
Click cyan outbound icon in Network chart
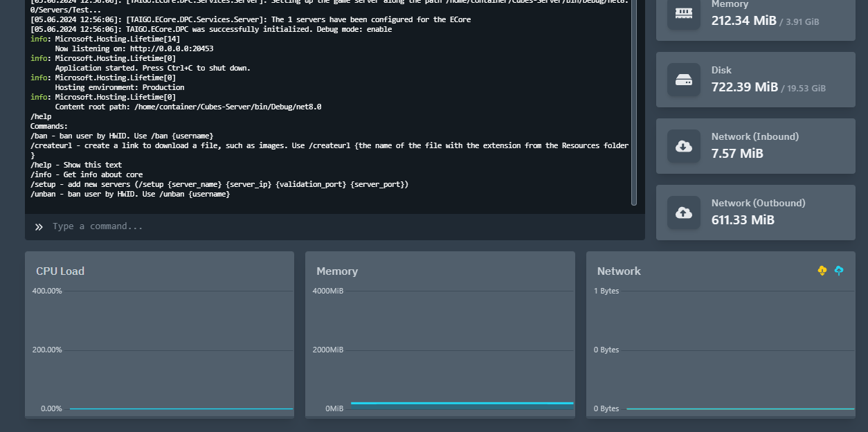(839, 271)
